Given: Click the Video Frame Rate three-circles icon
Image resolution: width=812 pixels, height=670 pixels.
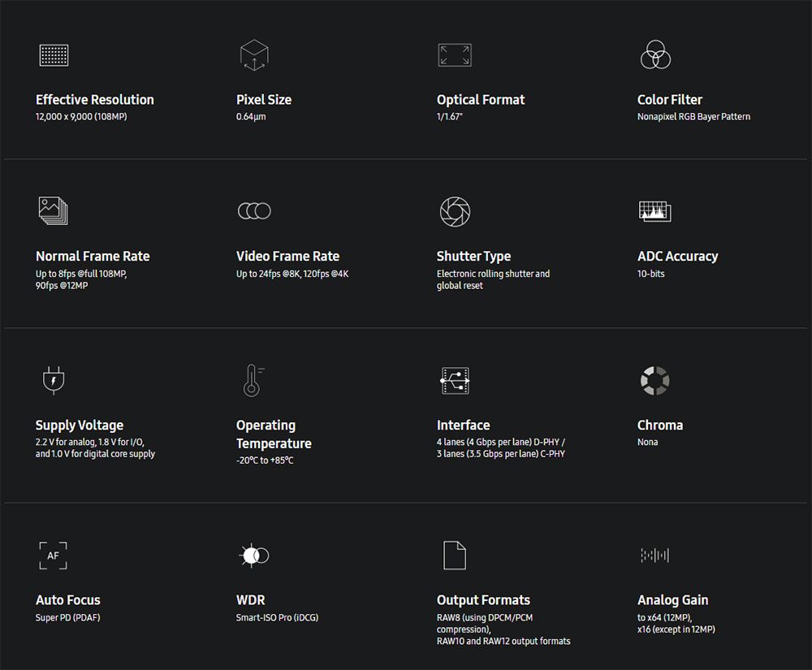Looking at the screenshot, I should [x=253, y=211].
